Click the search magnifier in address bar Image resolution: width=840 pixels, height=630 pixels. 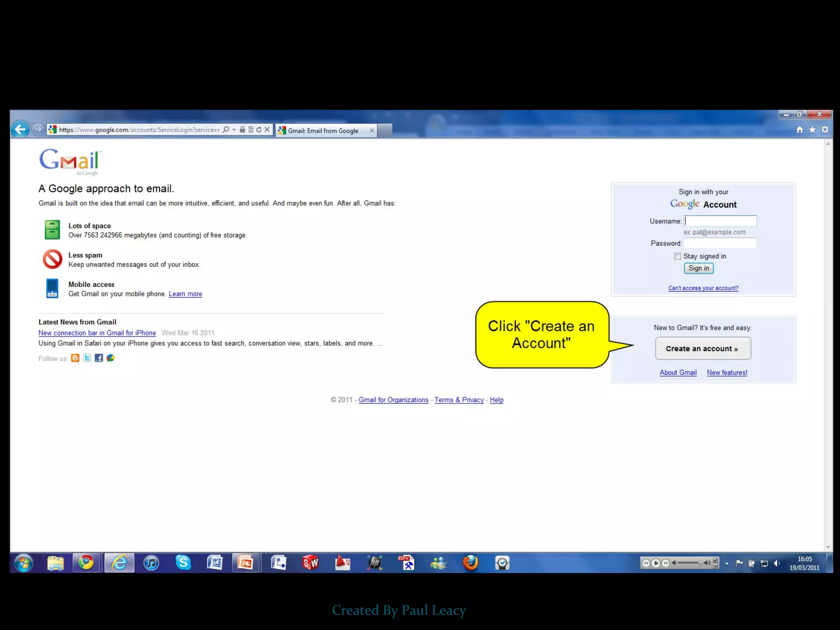[x=226, y=130]
